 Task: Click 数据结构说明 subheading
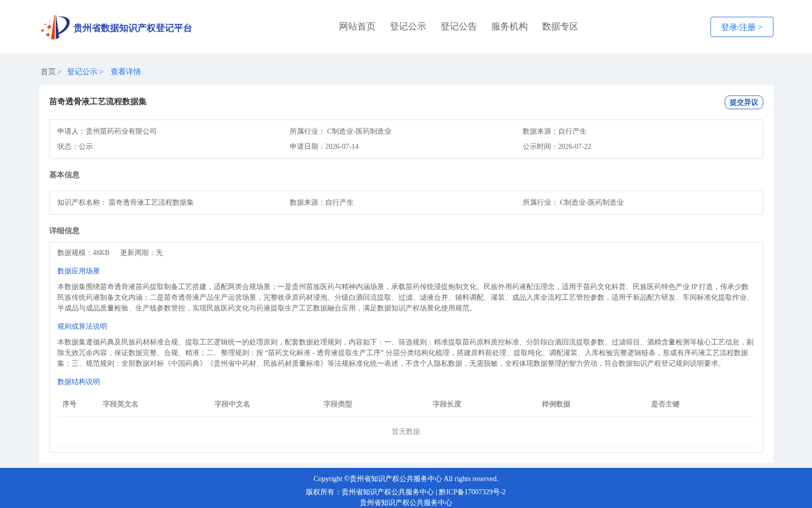pyautogui.click(x=79, y=382)
